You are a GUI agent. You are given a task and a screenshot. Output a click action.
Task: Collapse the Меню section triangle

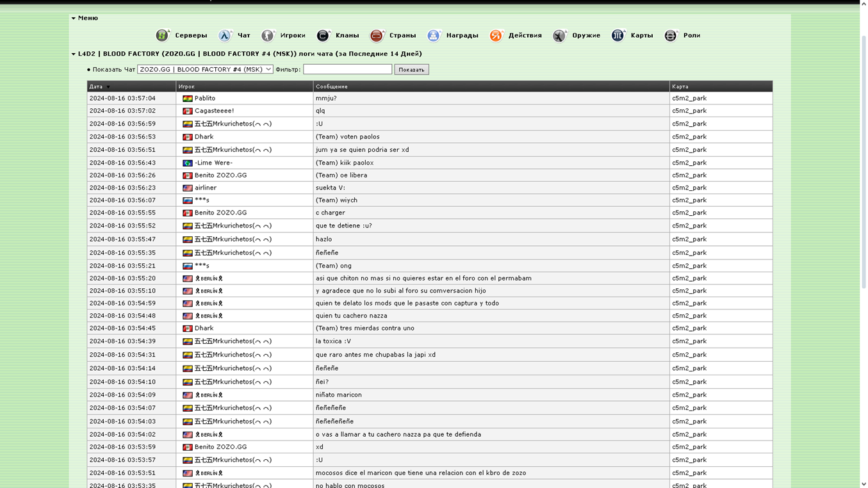[x=74, y=19]
